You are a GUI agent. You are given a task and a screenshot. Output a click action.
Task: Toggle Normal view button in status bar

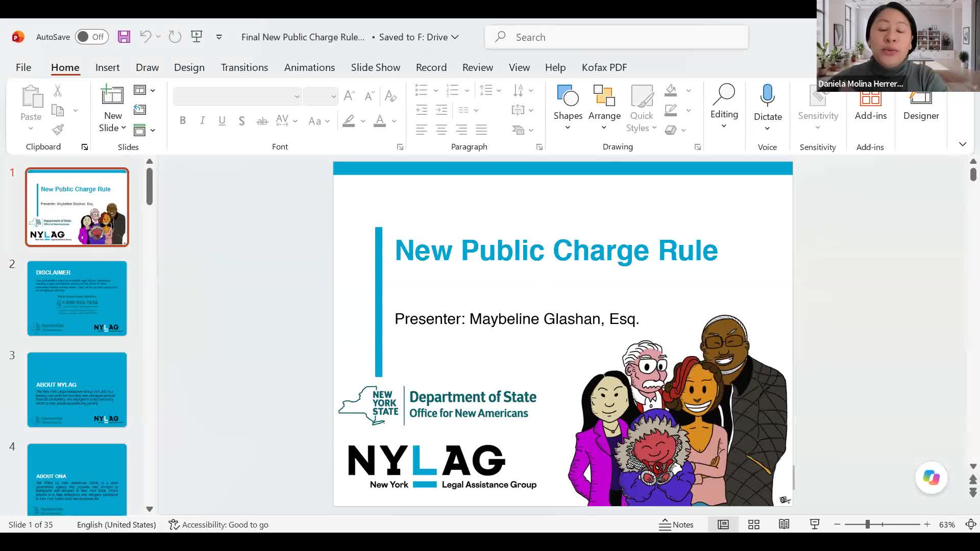coord(723,524)
